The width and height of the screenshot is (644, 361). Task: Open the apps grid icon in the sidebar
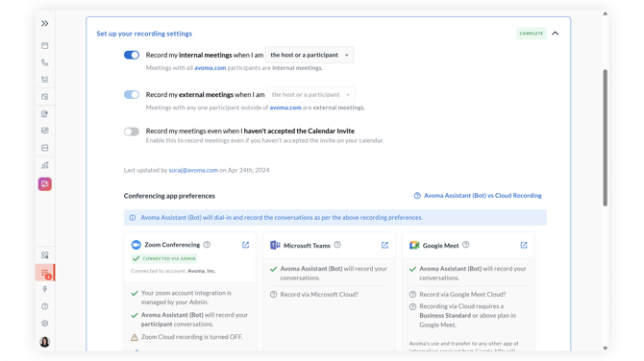[45, 255]
